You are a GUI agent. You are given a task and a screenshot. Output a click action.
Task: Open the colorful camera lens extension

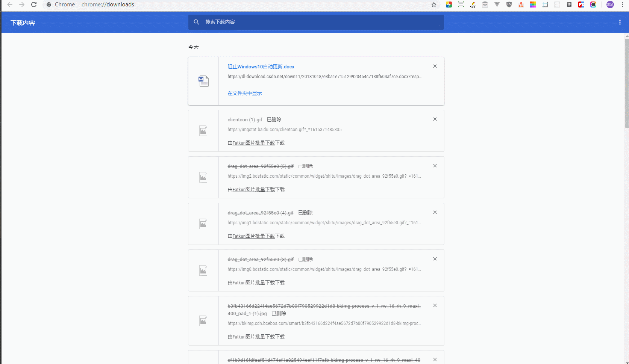pos(593,5)
